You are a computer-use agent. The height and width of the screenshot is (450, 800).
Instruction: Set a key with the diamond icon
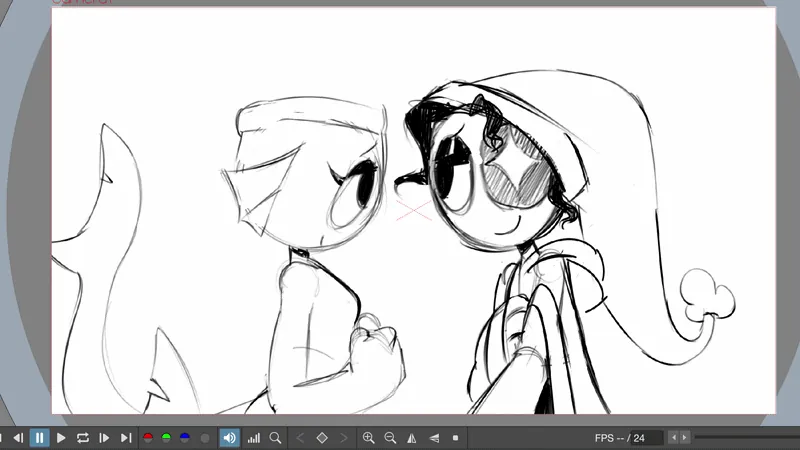pyautogui.click(x=322, y=438)
